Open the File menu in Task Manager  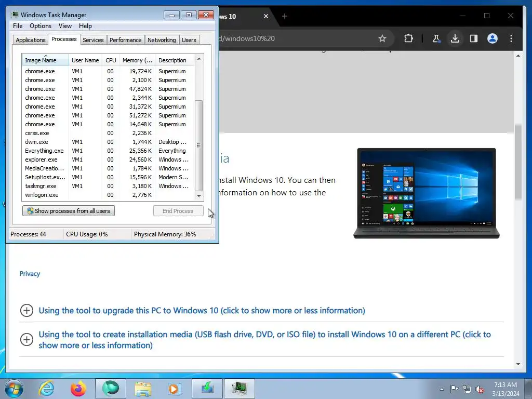(18, 26)
